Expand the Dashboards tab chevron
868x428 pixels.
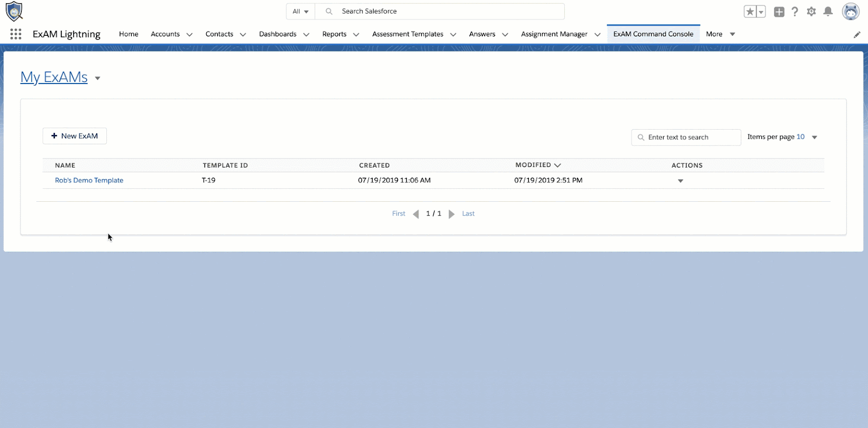pos(306,34)
